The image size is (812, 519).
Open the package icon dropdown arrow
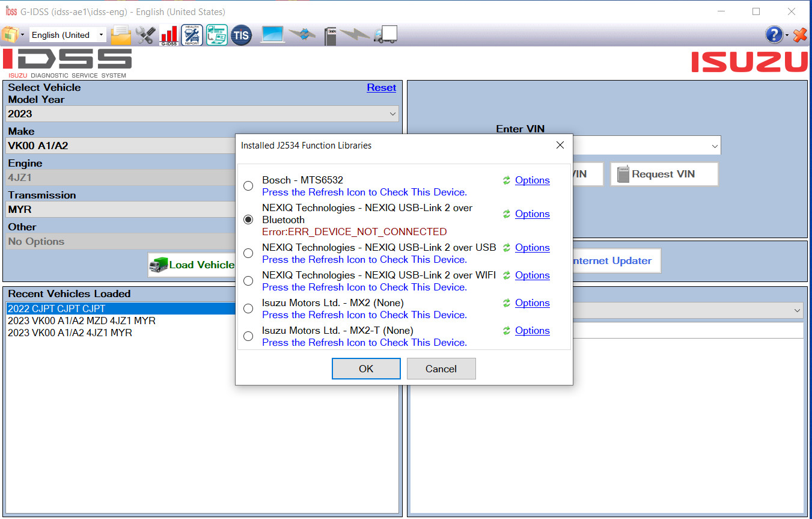coord(23,35)
